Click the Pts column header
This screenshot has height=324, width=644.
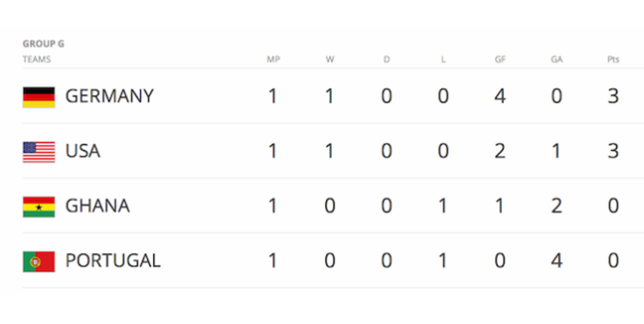[613, 59]
